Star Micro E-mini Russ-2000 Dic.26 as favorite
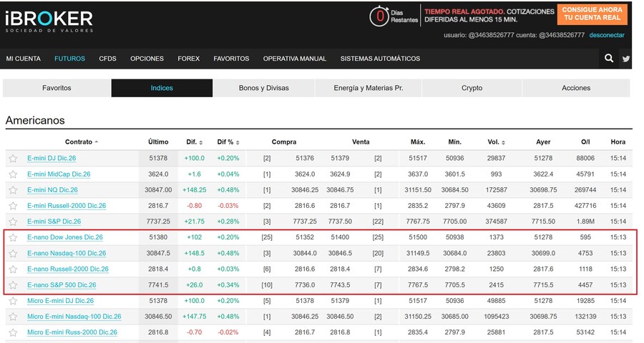The width and height of the screenshot is (644, 343). (x=13, y=332)
